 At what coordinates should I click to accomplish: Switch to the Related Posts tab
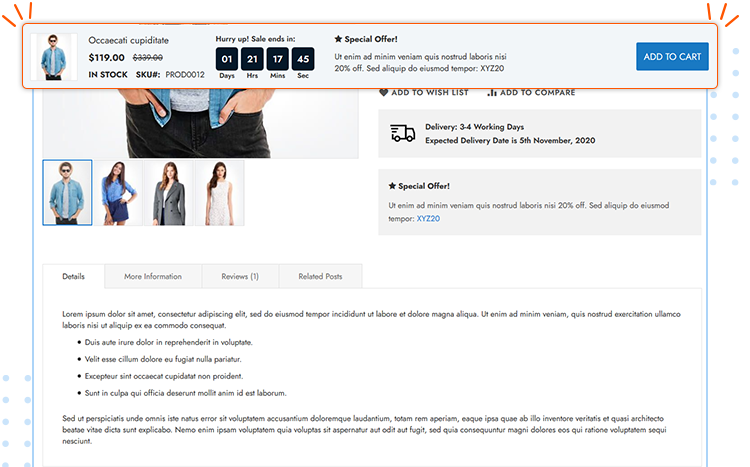coord(320,277)
